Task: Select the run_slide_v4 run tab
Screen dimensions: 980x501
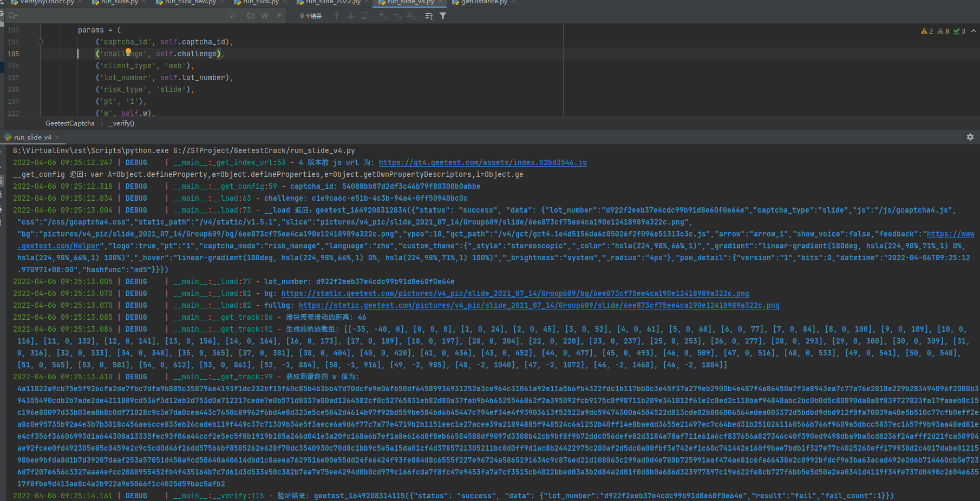Action: pyautogui.click(x=32, y=137)
